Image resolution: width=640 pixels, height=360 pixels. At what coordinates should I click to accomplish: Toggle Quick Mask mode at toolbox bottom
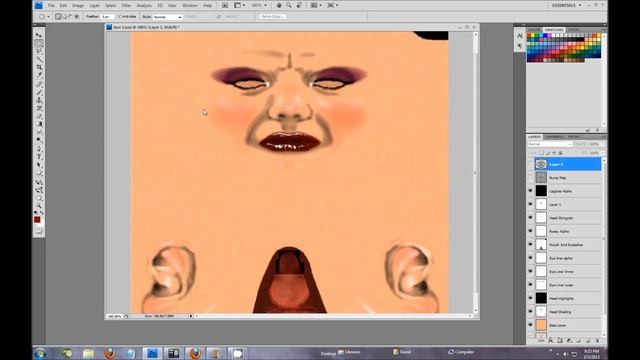39,232
